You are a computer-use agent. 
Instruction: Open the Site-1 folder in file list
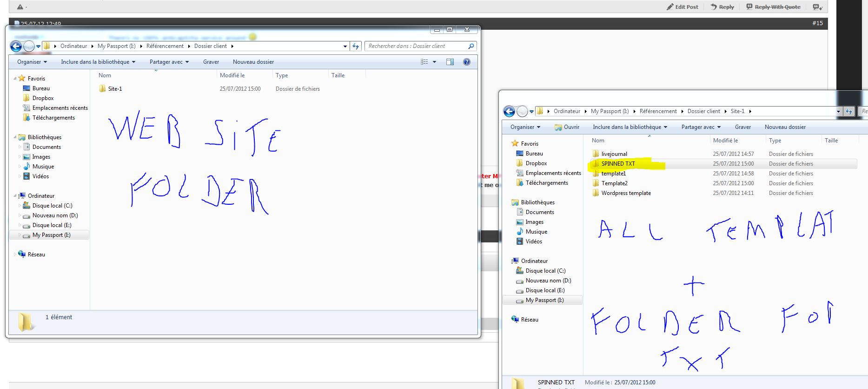pyautogui.click(x=110, y=89)
